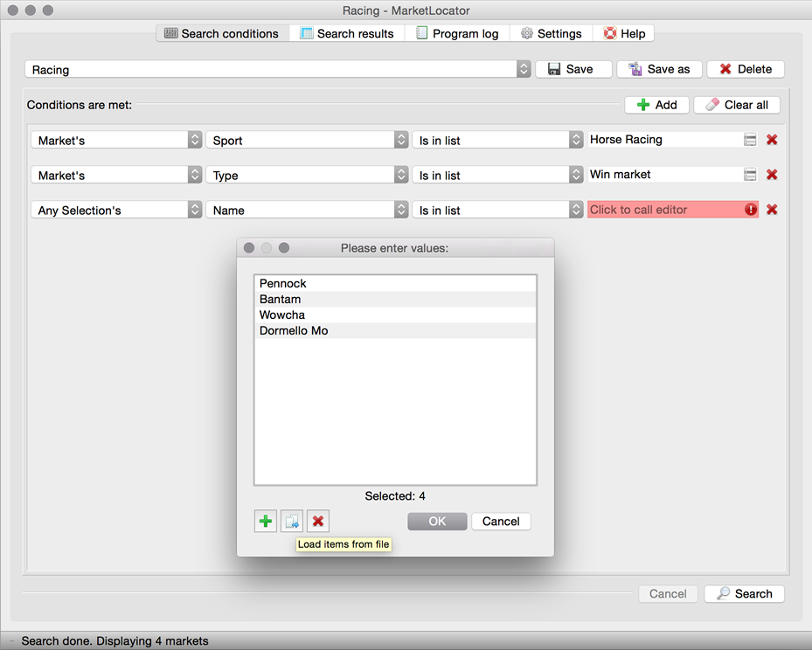
Task: Open list editor icon for Horse Racing
Action: coord(750,140)
